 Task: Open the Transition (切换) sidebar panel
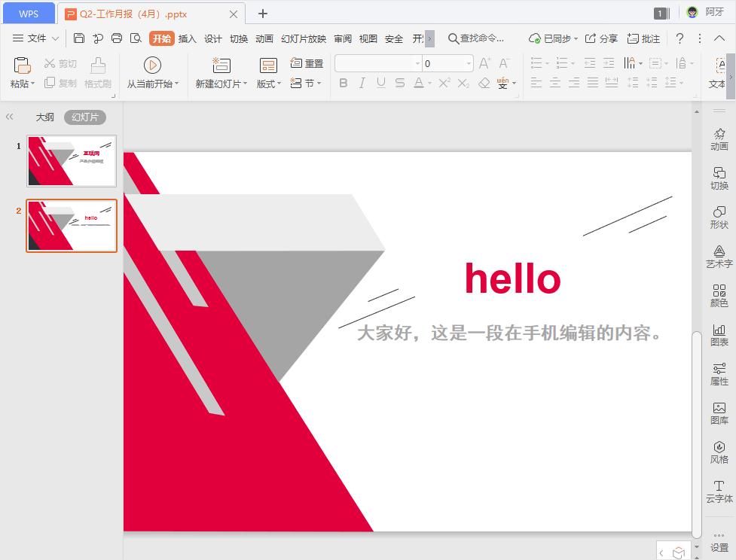pyautogui.click(x=719, y=178)
